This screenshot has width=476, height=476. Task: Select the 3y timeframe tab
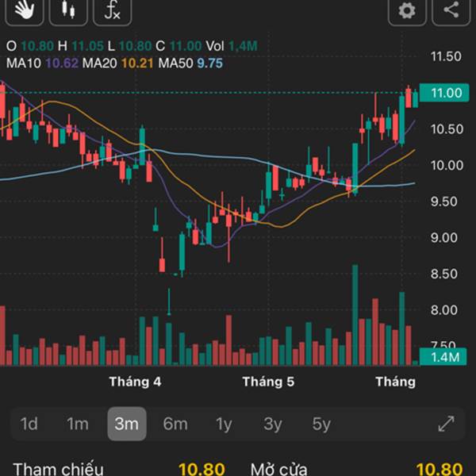[273, 424]
